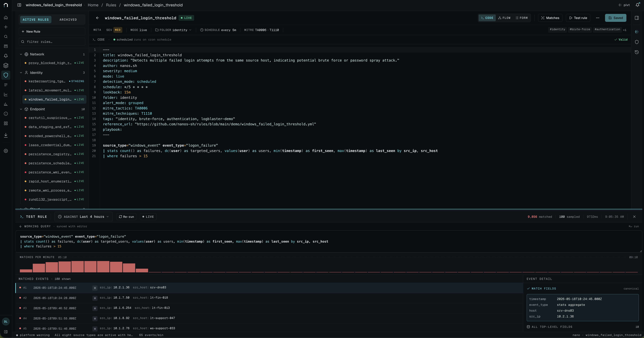Click the Test rule button
This screenshot has width=644, height=338.
(x=578, y=18)
